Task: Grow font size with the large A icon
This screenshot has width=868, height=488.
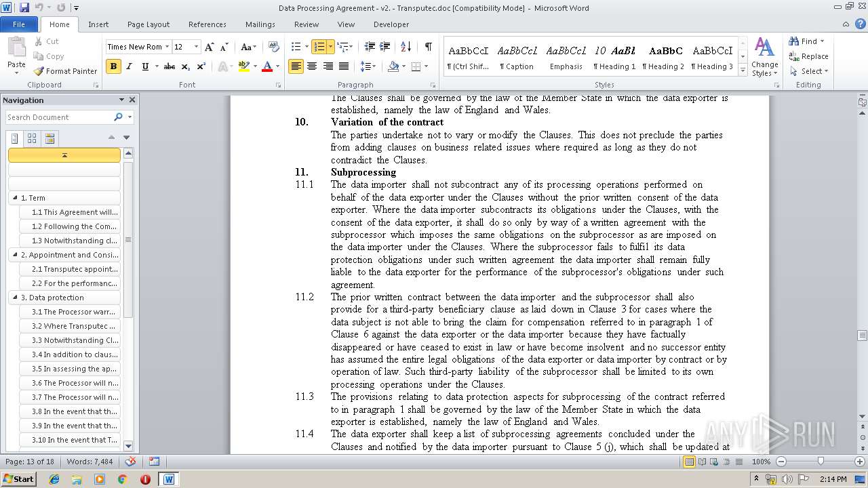Action: [210, 47]
